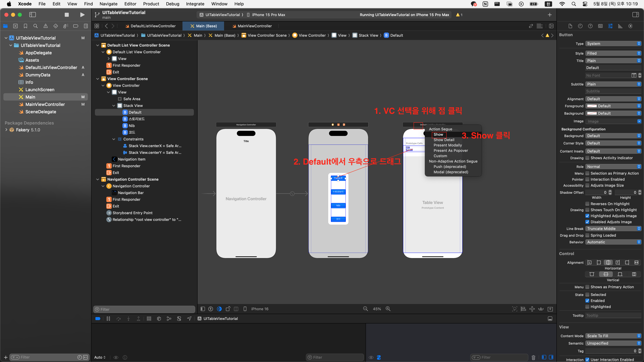Zoom in the storyboard canvas

click(388, 309)
